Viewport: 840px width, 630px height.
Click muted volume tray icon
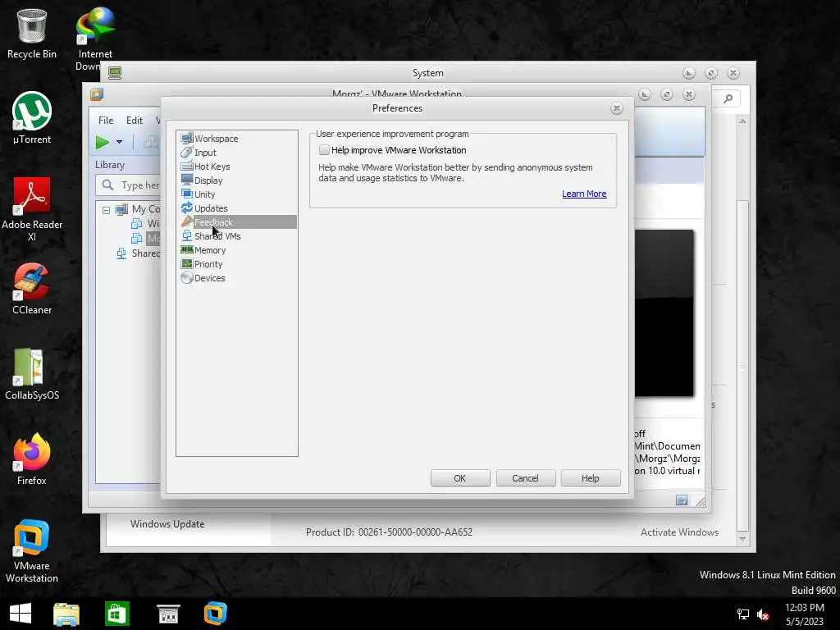(763, 614)
